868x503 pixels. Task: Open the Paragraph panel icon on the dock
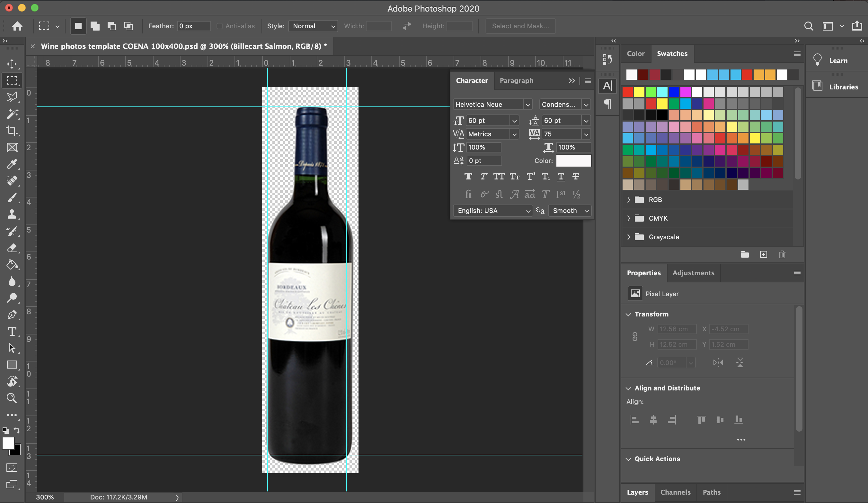click(607, 105)
